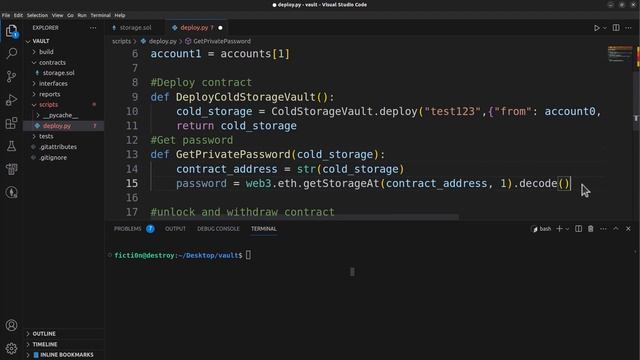Open storage.sol in the explorer tree

[63, 73]
